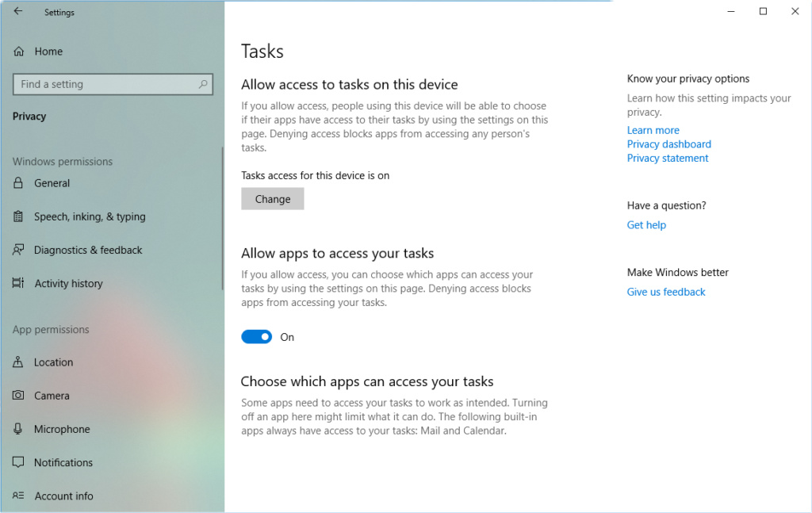
Task: Click the Tasks page heading
Action: pos(262,52)
